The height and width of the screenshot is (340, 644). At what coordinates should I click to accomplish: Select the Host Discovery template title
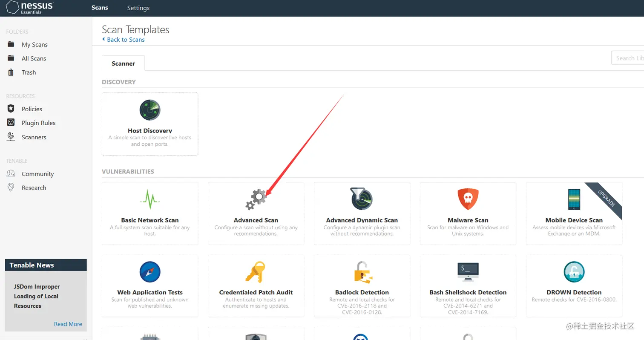click(150, 131)
